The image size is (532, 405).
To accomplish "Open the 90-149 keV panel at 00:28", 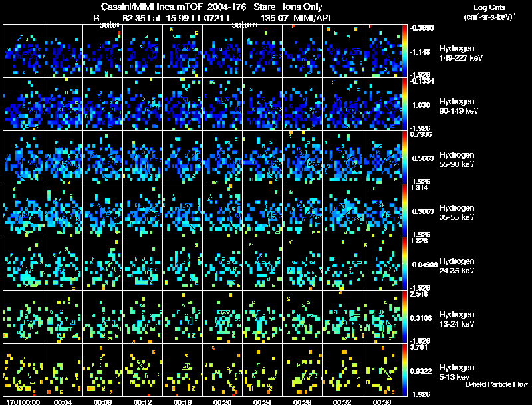I will pyautogui.click(x=303, y=104).
